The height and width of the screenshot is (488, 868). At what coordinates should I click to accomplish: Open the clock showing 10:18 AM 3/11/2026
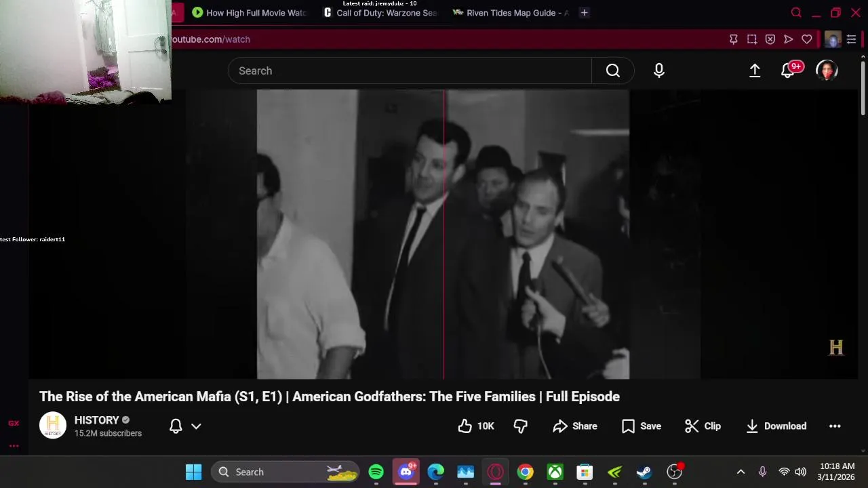(x=837, y=472)
